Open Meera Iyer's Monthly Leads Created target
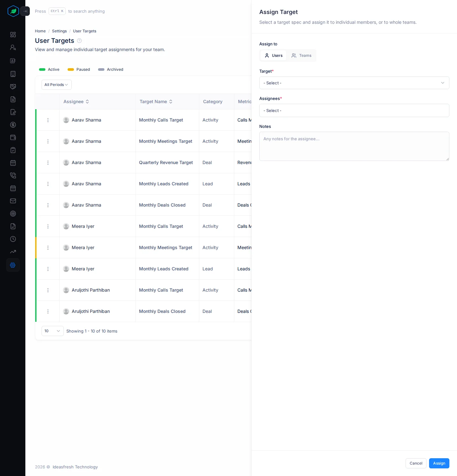The width and height of the screenshot is (457, 476). coord(164,269)
